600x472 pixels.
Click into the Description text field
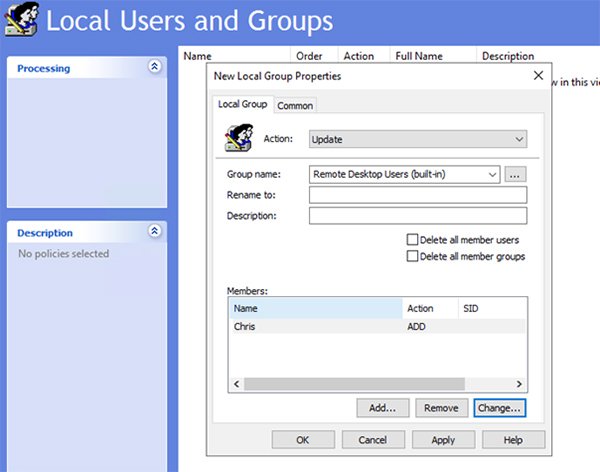[x=417, y=216]
